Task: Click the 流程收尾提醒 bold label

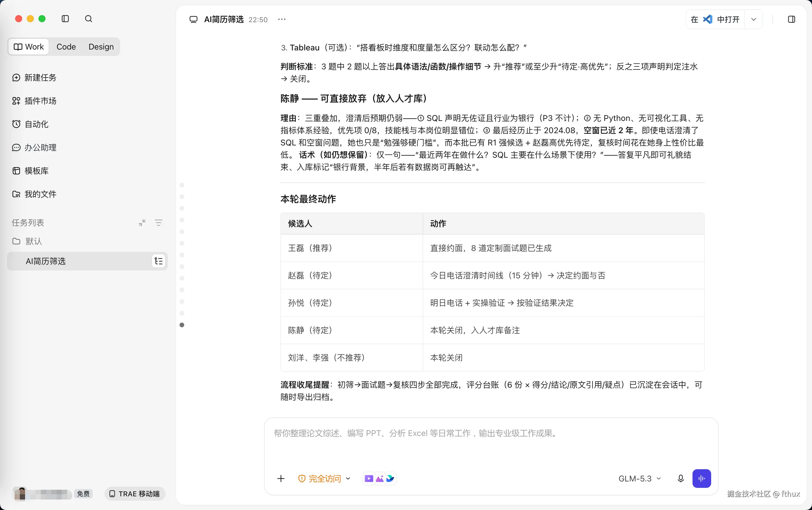Action: tap(305, 385)
